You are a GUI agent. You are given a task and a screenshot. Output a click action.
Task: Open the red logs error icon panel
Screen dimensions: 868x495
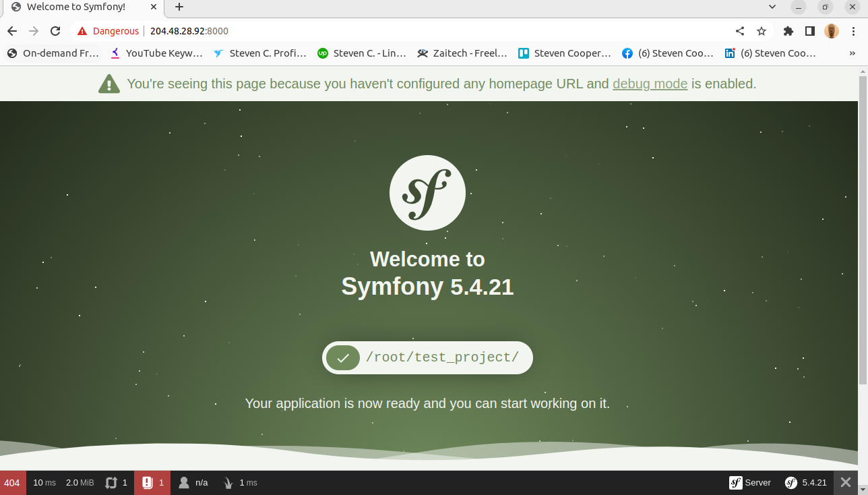tap(152, 483)
